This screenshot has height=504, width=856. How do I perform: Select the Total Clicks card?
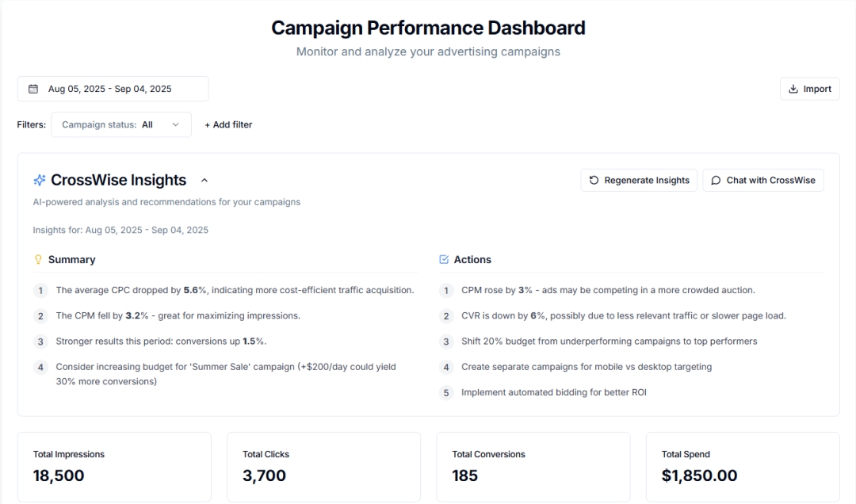[x=323, y=467]
